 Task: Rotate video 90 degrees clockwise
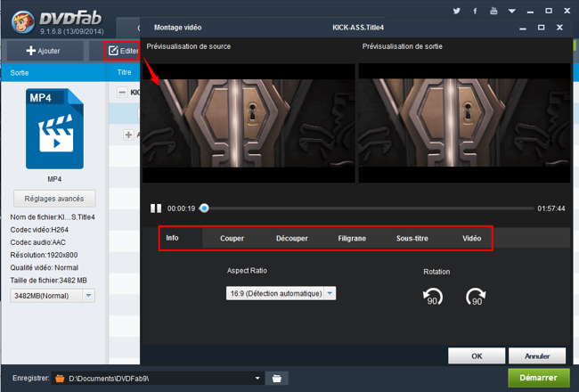point(476,297)
